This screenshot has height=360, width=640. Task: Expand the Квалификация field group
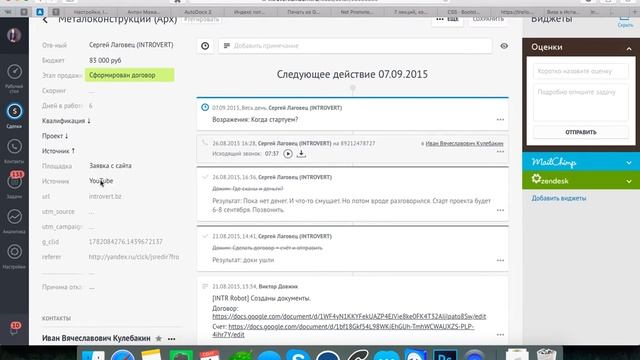pos(66,121)
